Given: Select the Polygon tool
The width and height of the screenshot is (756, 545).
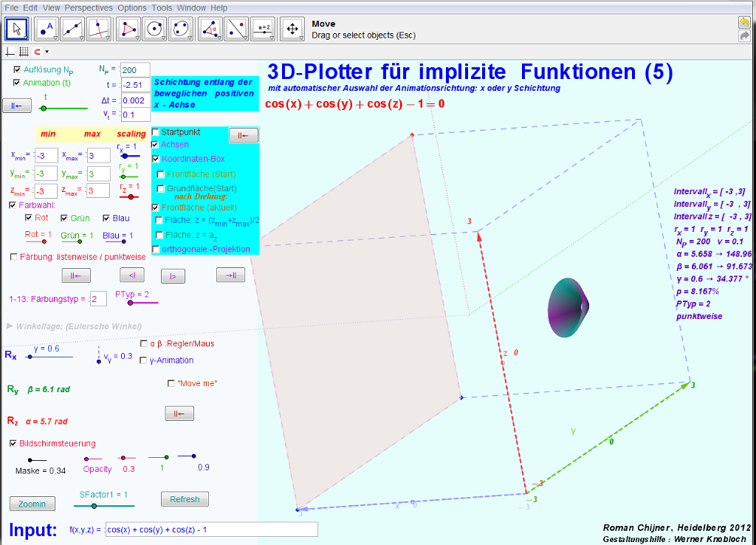Looking at the screenshot, I should click(x=129, y=29).
